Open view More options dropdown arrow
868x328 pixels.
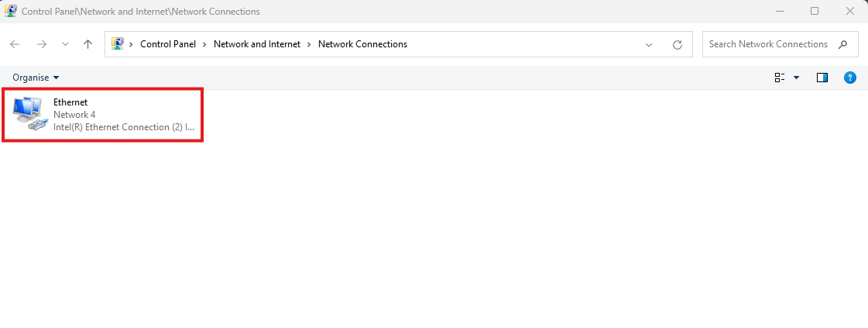tap(796, 78)
